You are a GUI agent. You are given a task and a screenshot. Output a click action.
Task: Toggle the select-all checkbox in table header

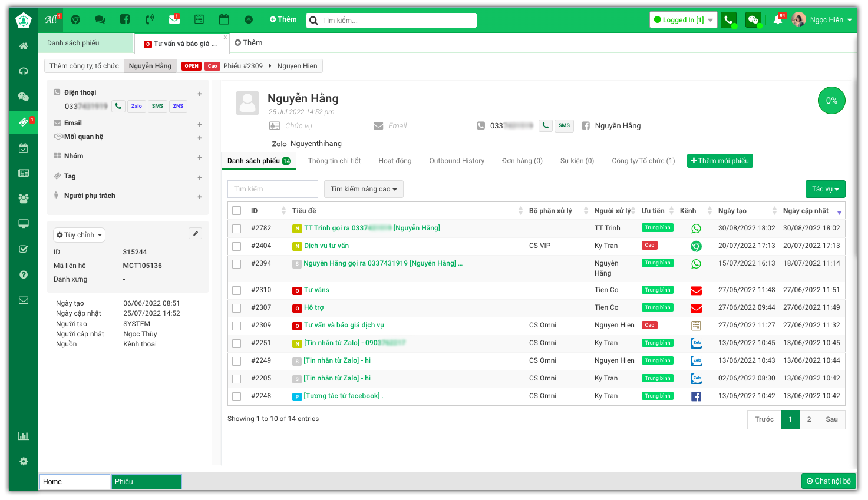[x=237, y=211]
